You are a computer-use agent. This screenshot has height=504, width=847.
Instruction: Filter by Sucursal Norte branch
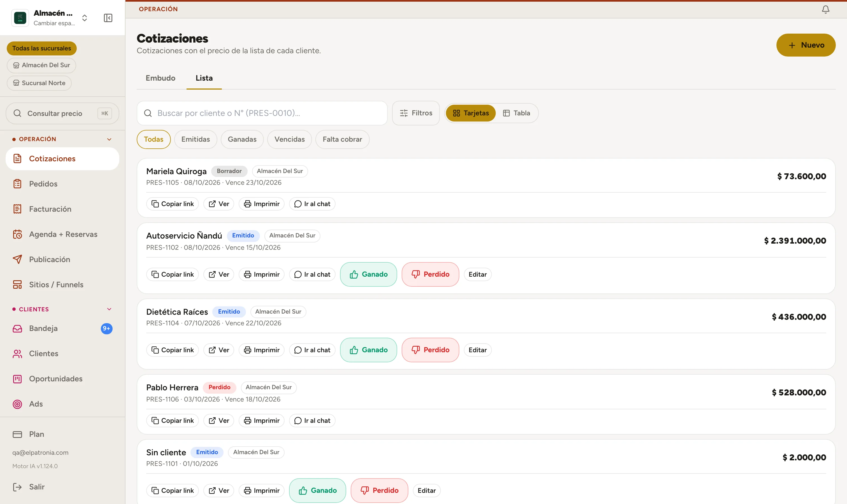[x=39, y=83]
